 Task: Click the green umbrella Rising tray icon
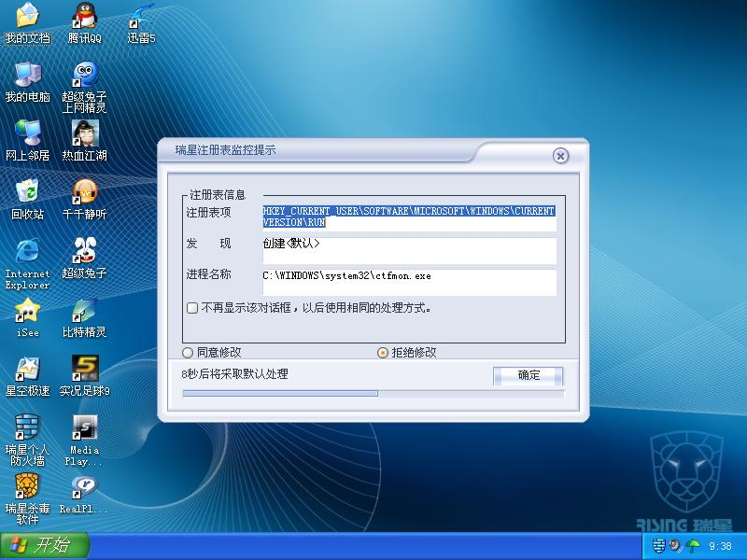[x=692, y=546]
